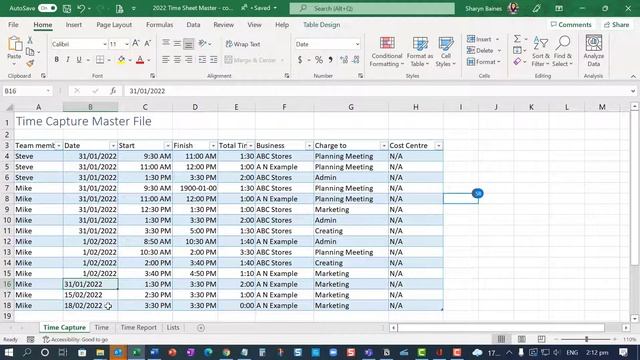Screen dimensions: 640x360
Task: Open the font size dropdown
Action: coord(127,44)
